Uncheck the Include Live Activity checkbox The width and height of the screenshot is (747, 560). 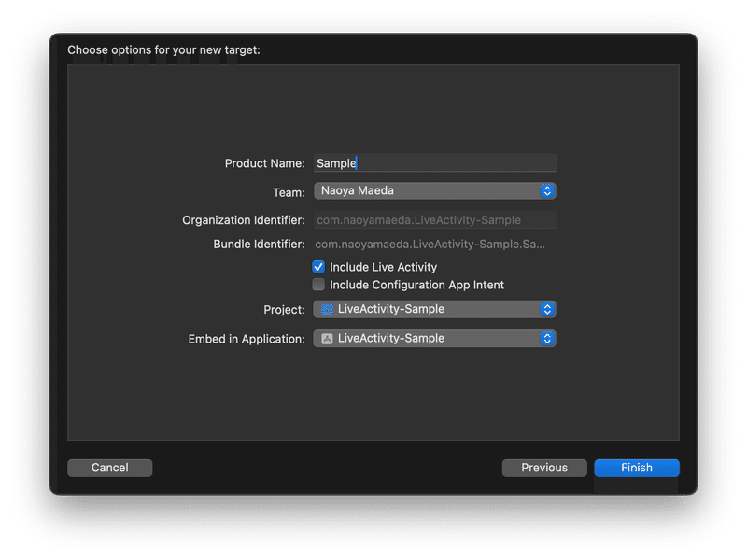pos(319,267)
